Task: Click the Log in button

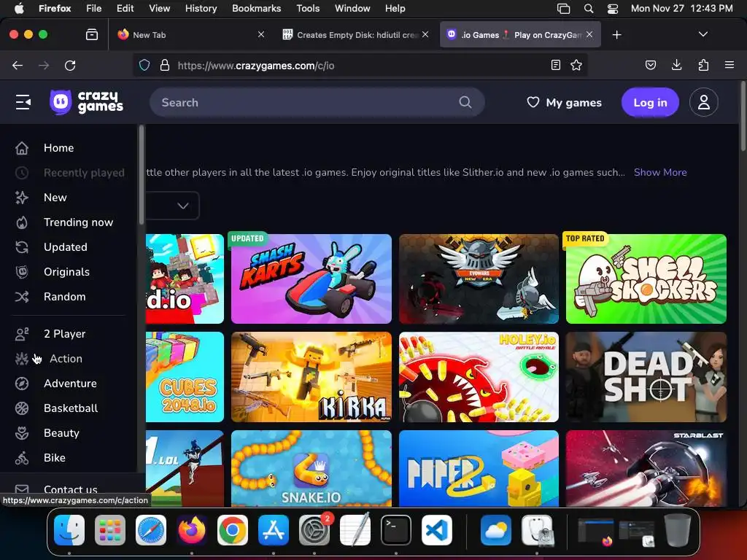Action: 650,102
